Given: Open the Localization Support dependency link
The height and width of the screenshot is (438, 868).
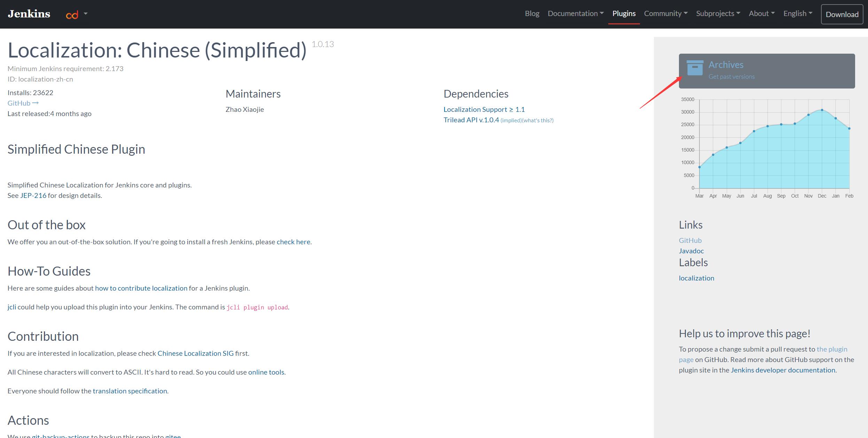Looking at the screenshot, I should coord(484,109).
